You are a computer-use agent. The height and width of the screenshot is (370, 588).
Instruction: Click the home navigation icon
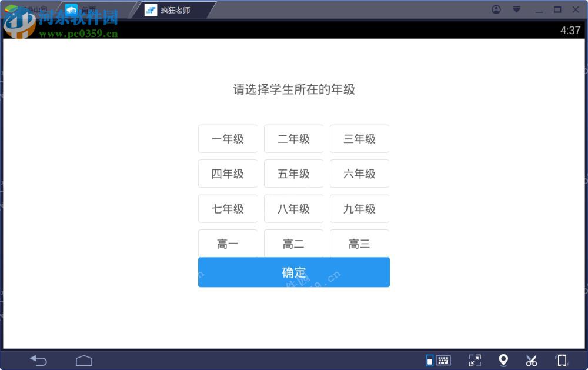coord(84,360)
